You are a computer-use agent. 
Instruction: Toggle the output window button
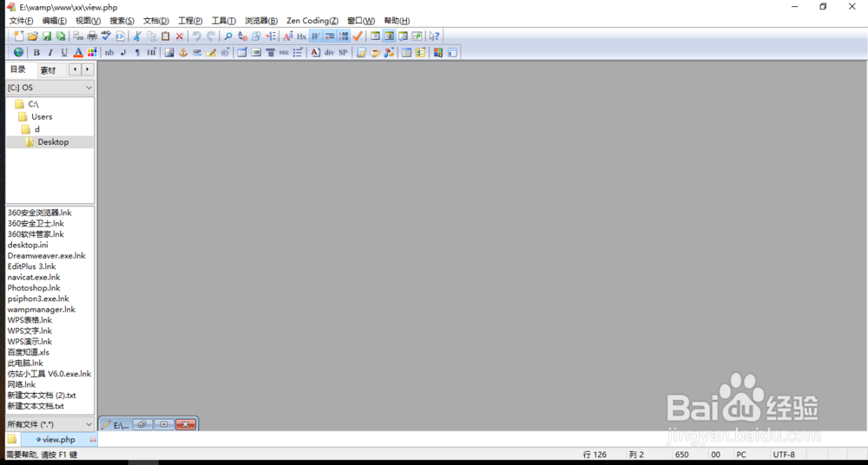click(x=403, y=36)
